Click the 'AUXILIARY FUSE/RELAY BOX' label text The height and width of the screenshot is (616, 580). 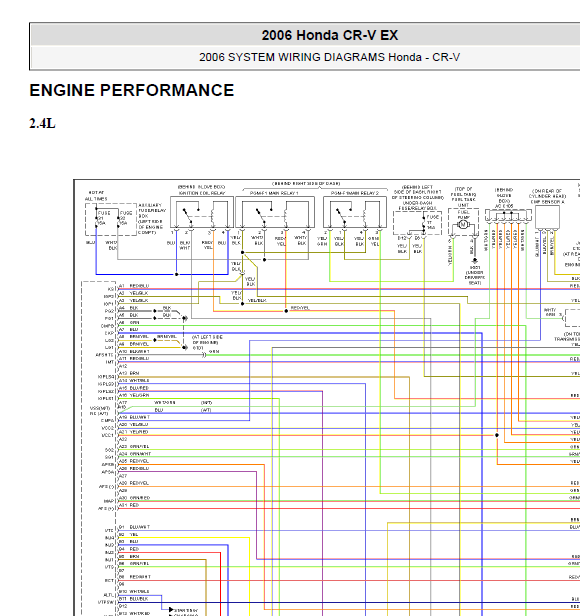(x=152, y=210)
